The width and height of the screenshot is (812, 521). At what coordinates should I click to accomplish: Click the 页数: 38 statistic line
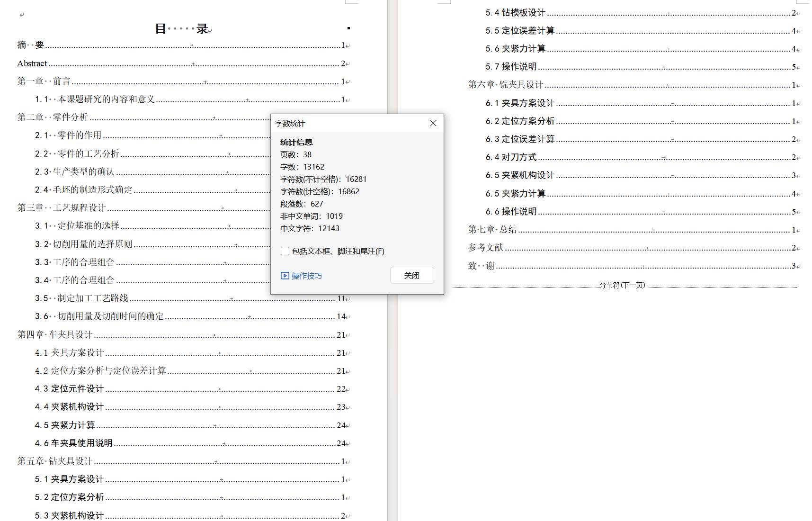(296, 154)
